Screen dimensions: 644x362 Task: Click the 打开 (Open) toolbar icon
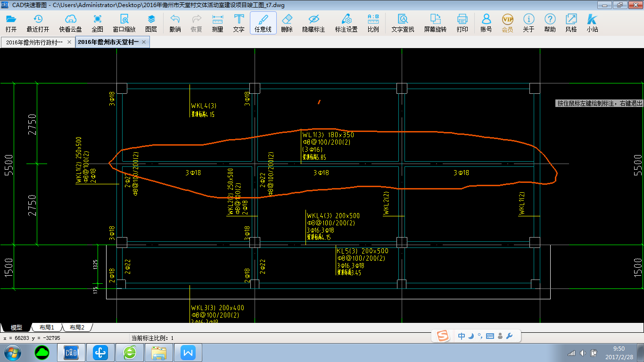pos(11,23)
